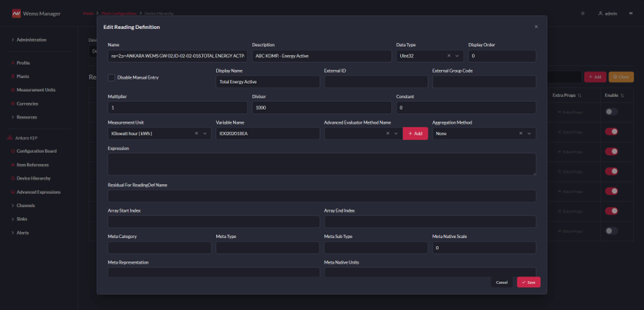
Task: Clear the Data Type selection with the X icon
Action: tap(449, 56)
